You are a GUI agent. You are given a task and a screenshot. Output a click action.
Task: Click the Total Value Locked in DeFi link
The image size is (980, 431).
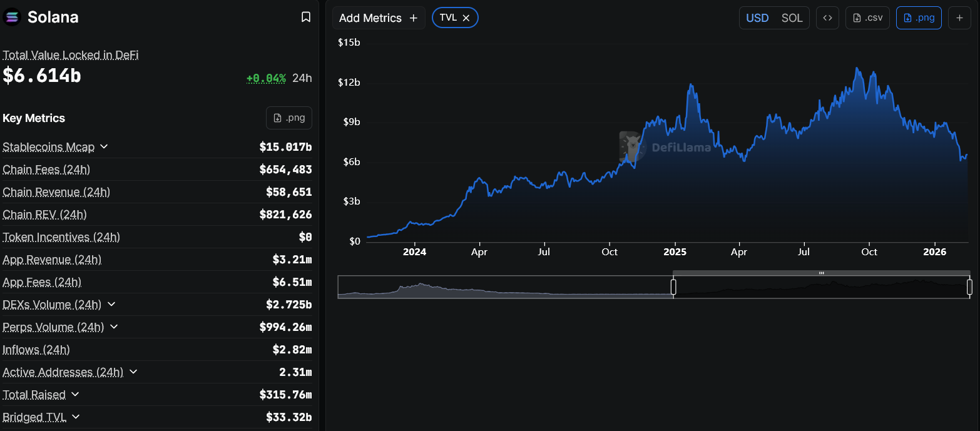pos(71,55)
